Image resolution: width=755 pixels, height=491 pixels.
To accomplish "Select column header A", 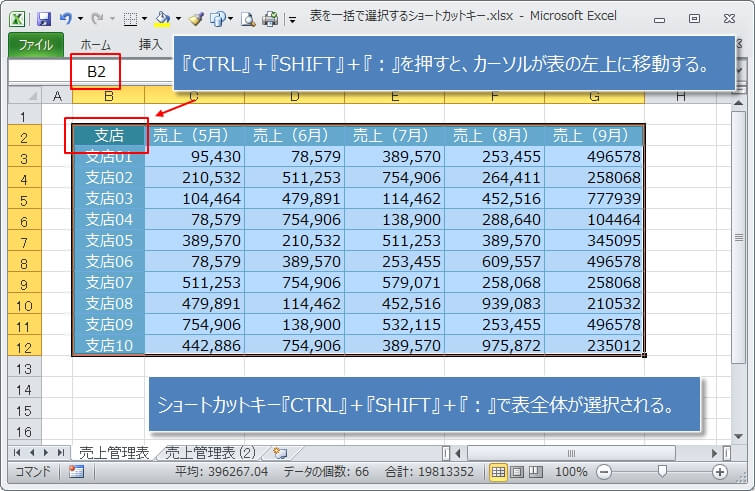I will tap(57, 96).
